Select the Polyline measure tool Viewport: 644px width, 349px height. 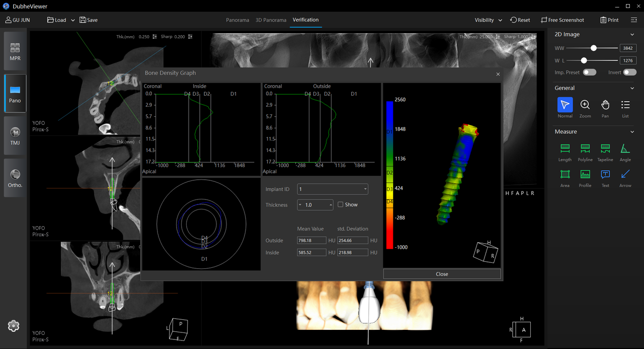pos(585,149)
